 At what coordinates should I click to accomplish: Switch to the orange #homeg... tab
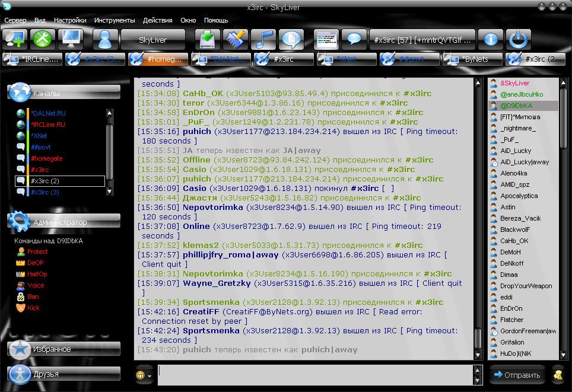tap(158, 59)
